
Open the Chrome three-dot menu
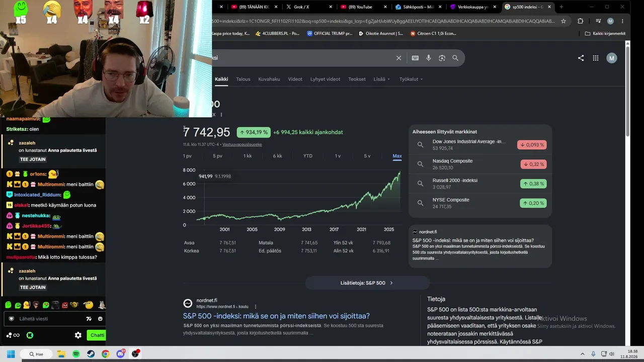622,21
